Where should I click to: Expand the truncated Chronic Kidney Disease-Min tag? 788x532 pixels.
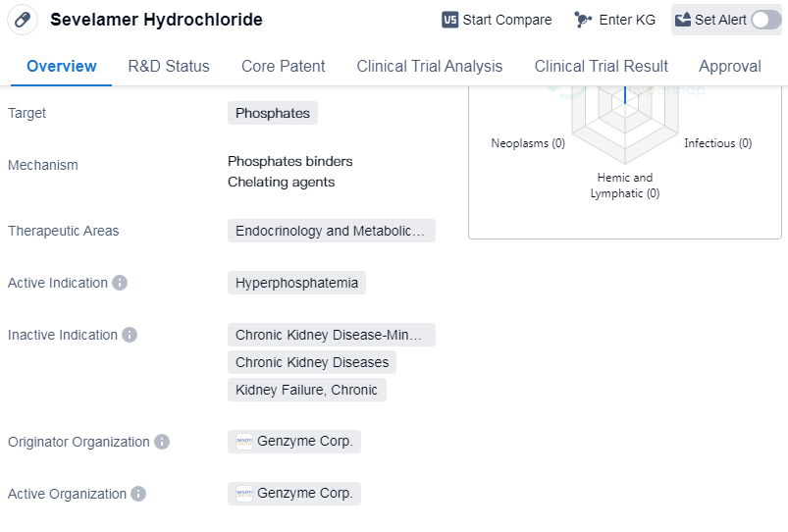coord(331,335)
